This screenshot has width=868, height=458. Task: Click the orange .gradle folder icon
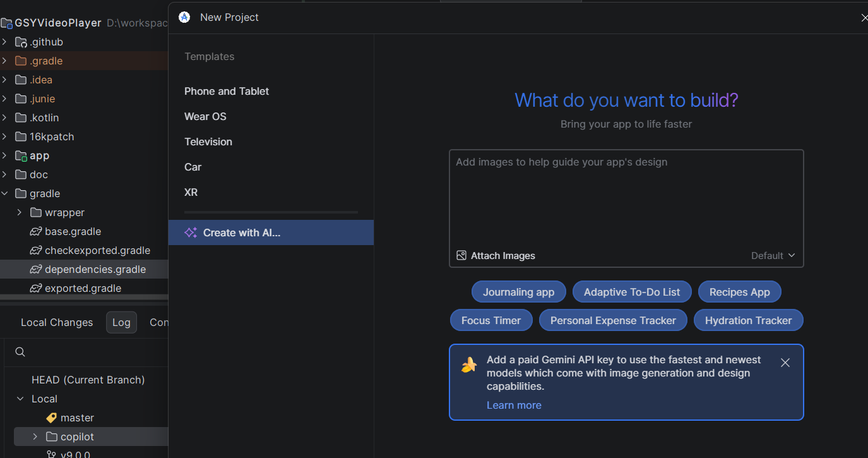coord(21,61)
